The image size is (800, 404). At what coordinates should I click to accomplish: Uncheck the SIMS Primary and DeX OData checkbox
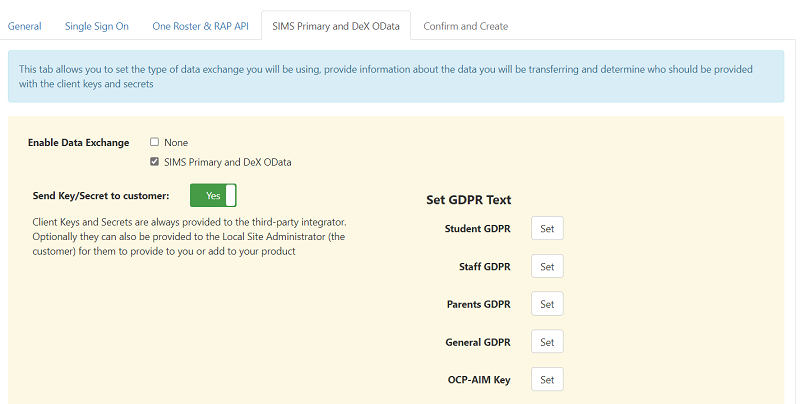(x=155, y=162)
